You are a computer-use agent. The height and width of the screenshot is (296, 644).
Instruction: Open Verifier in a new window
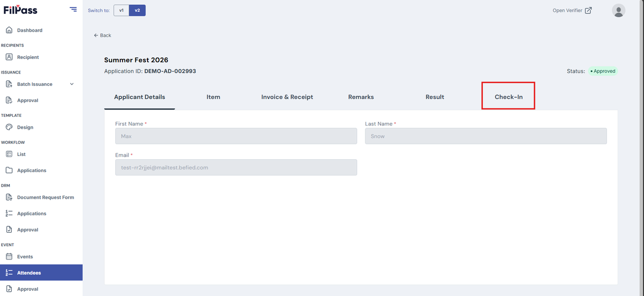tap(572, 10)
